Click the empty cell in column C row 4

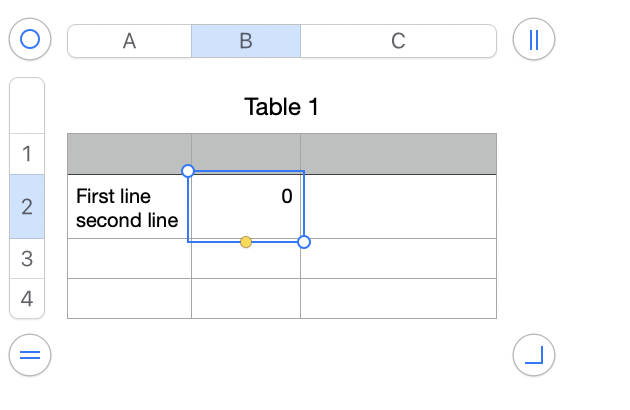398,298
